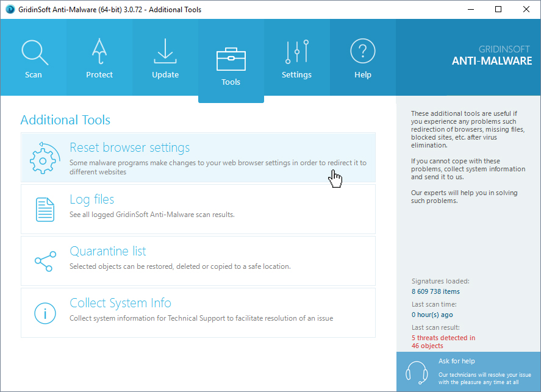Image resolution: width=541 pixels, height=392 pixels.
Task: Click the Quarantine list share icon
Action: coord(45,261)
